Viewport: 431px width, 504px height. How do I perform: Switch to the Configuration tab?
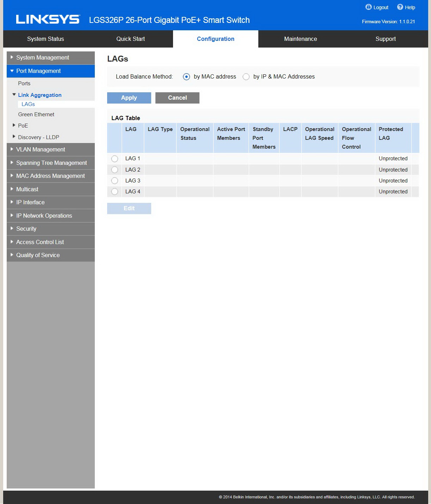(x=216, y=39)
